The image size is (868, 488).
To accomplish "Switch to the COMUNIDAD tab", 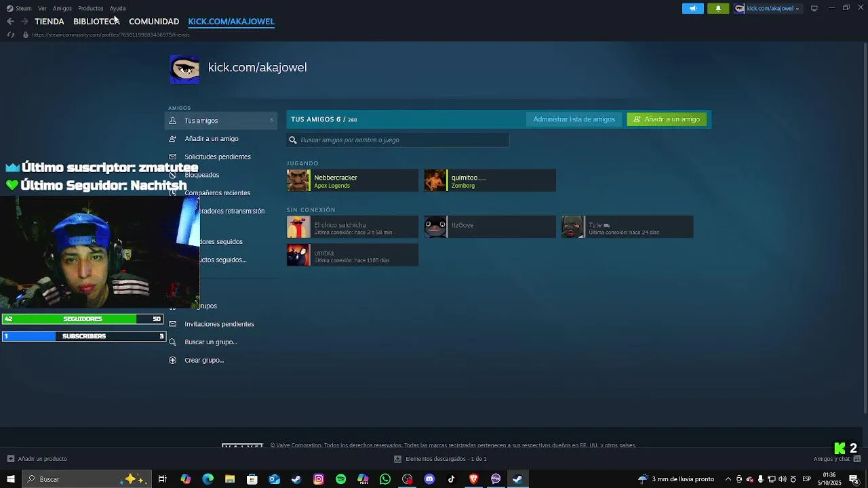I will point(154,22).
